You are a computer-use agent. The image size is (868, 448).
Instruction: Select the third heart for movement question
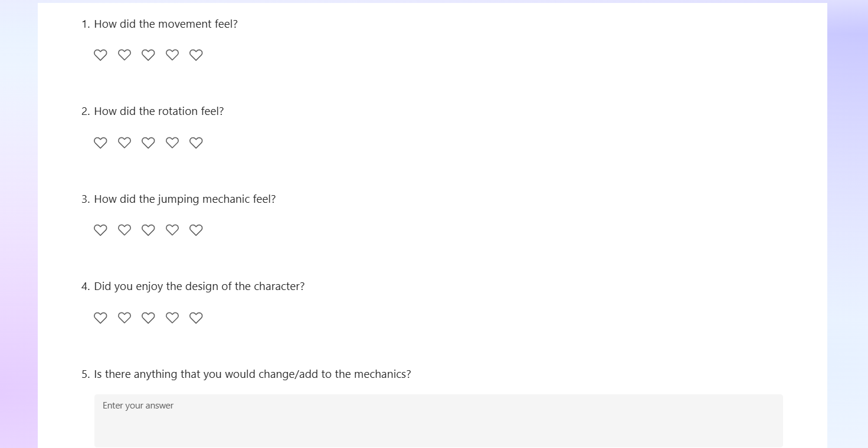click(x=148, y=55)
